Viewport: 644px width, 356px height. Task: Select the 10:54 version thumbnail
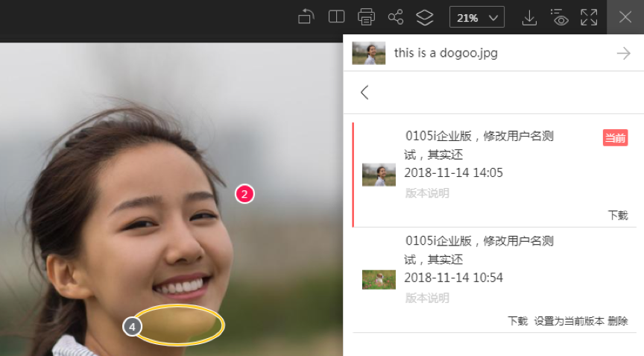click(379, 280)
